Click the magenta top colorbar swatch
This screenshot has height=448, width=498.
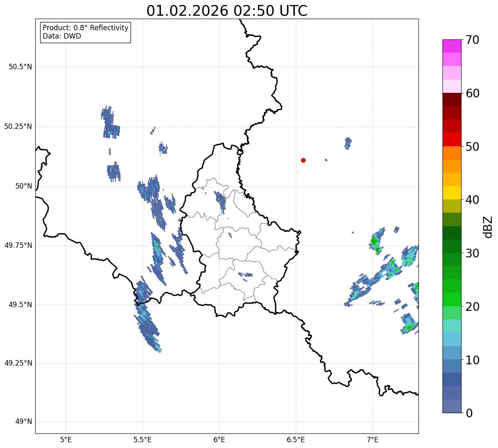click(x=452, y=46)
